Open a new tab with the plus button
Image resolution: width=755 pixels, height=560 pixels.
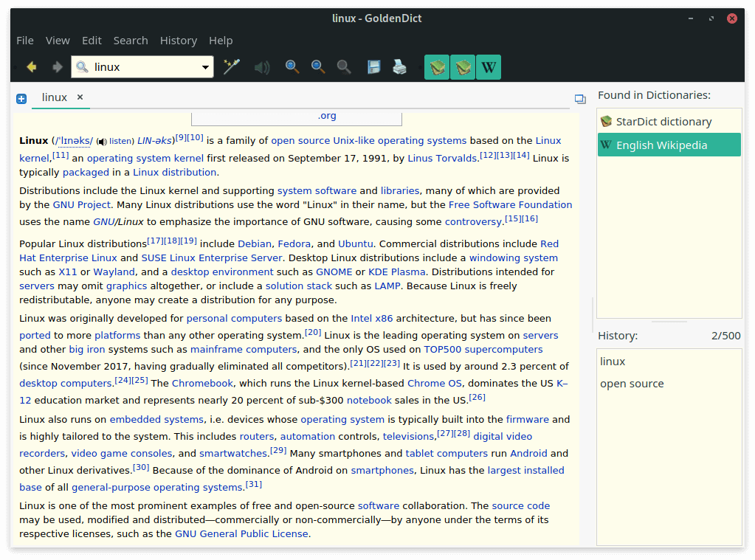pyautogui.click(x=21, y=97)
